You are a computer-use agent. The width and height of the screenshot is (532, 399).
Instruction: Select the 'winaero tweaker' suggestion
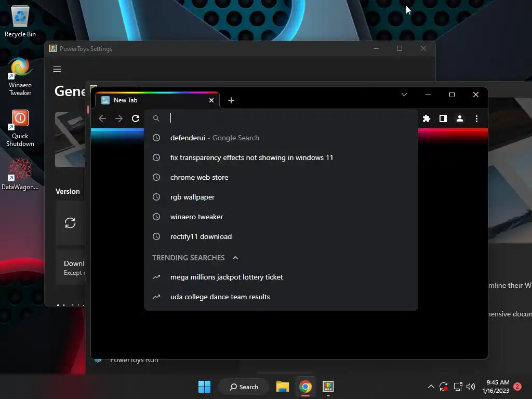coord(281,217)
